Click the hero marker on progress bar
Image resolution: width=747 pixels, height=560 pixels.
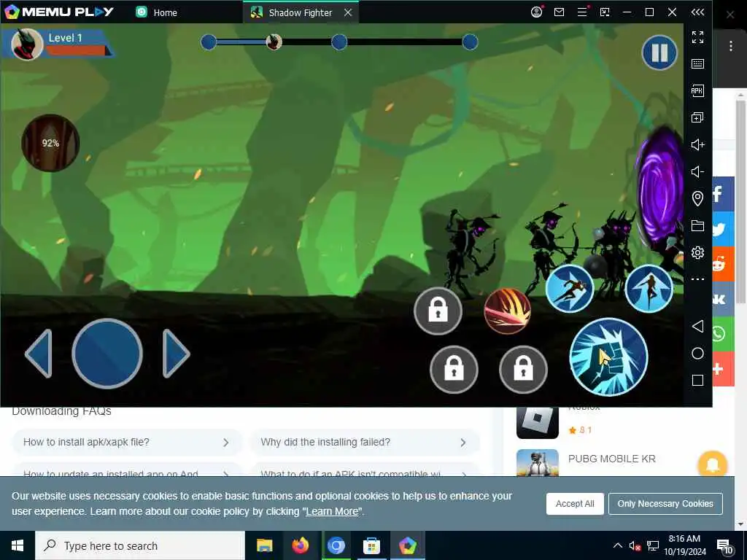point(274,42)
